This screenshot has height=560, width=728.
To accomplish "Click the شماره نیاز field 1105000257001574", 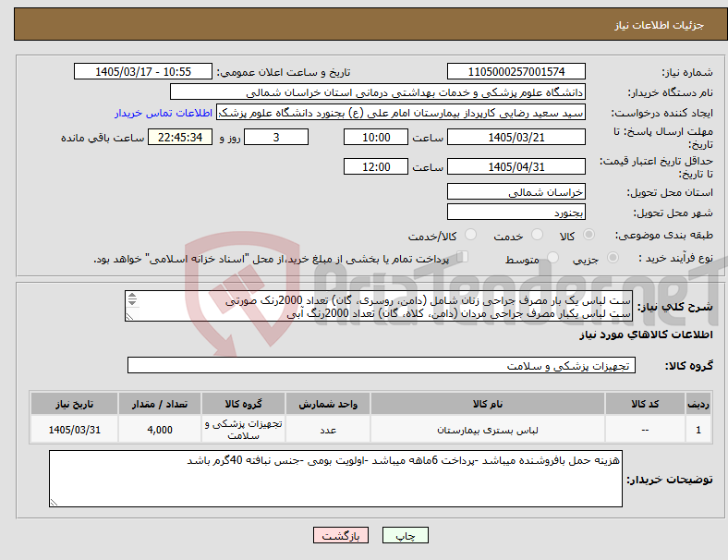I will (516, 71).
